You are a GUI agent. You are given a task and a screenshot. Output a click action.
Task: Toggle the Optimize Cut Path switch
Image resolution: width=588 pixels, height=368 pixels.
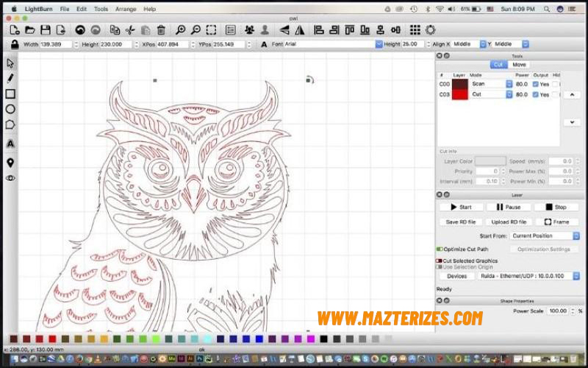pos(440,249)
